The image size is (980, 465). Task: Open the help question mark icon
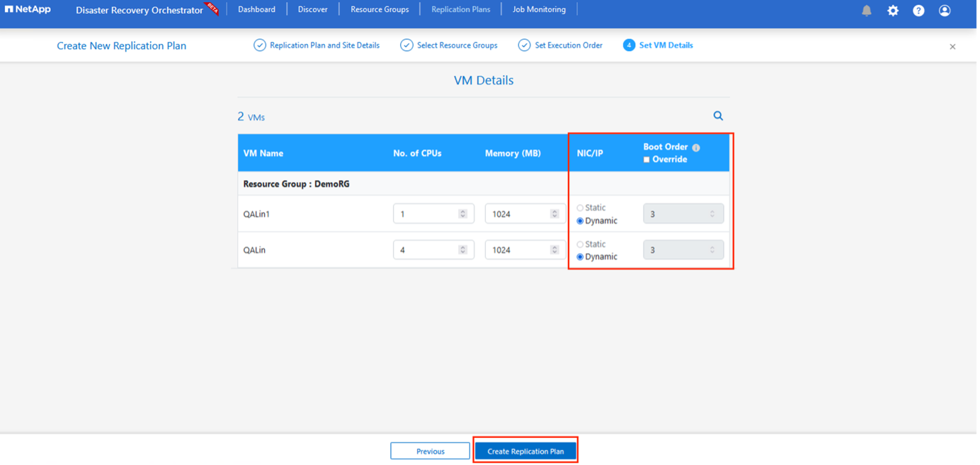click(x=918, y=11)
